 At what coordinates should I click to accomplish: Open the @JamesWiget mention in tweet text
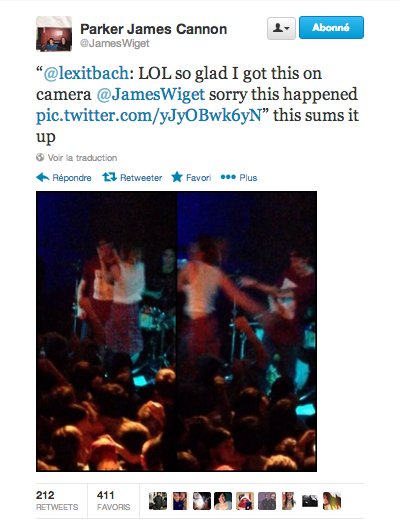(x=151, y=94)
